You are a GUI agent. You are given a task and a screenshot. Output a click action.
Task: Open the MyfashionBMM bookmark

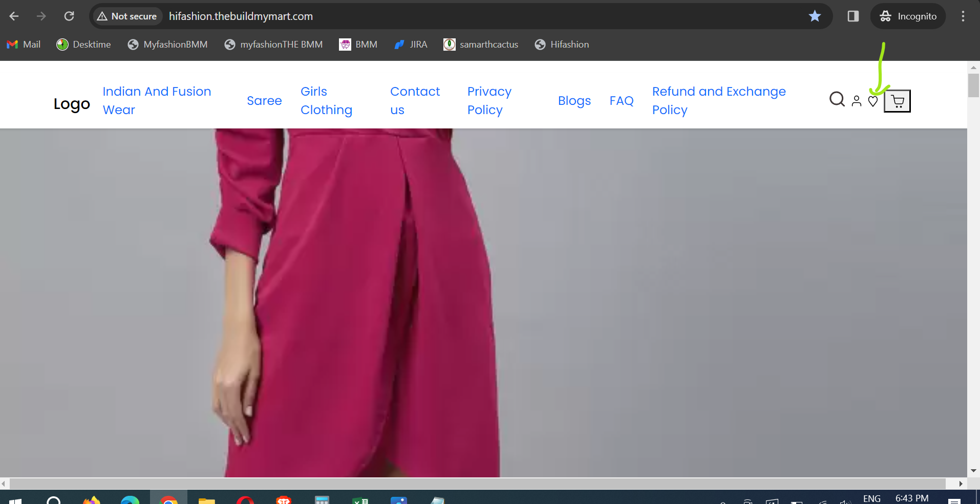[x=167, y=45]
